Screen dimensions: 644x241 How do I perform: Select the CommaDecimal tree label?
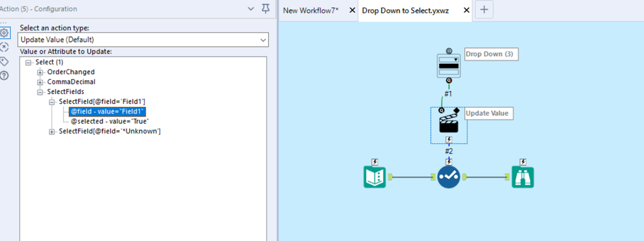[72, 82]
